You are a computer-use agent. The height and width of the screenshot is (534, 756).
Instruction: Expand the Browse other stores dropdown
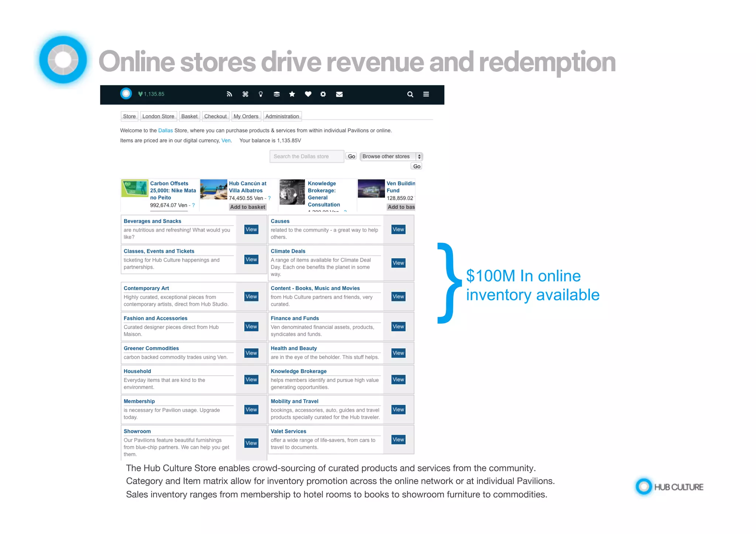tap(391, 156)
